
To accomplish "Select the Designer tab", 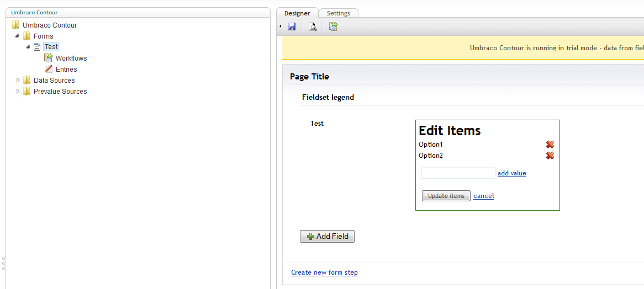I will [x=297, y=13].
